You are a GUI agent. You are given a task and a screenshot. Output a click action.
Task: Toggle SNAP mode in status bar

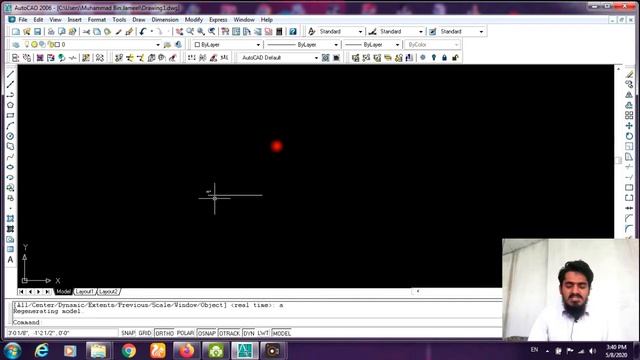(128, 333)
